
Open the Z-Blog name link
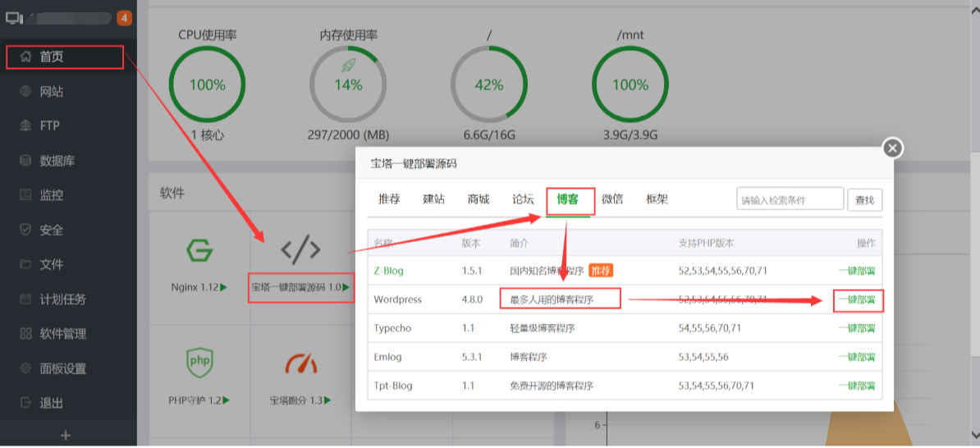[389, 271]
